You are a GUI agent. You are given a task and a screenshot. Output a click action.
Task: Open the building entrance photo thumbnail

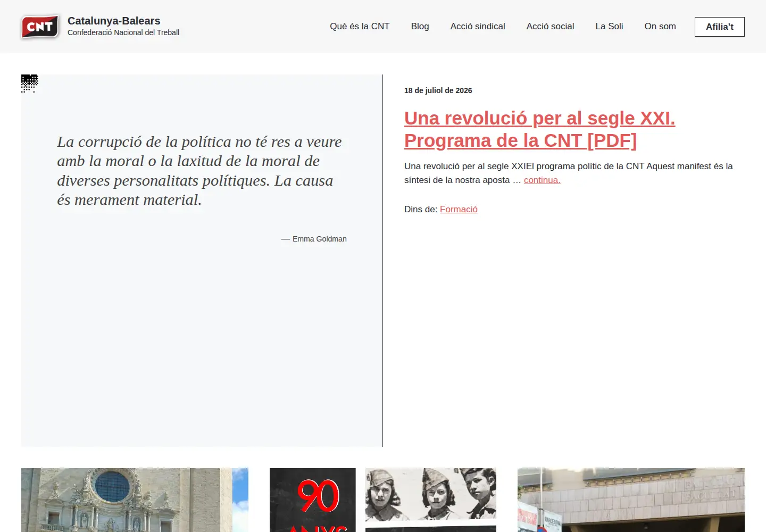tap(631, 500)
